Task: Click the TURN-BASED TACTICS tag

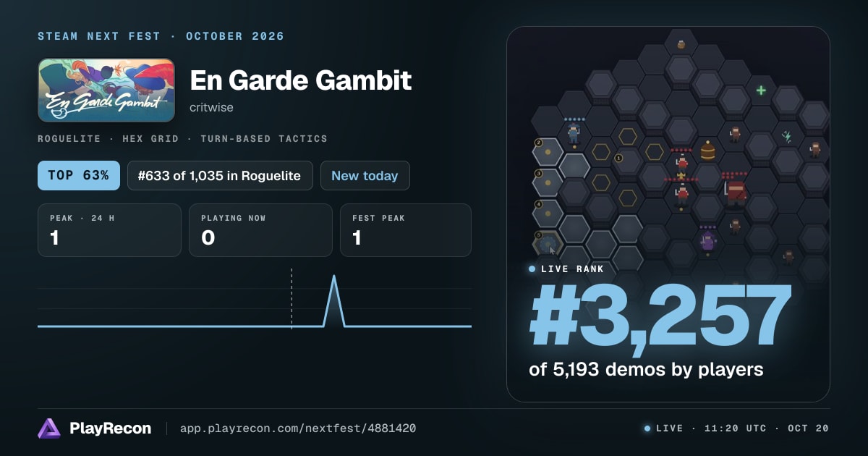Action: click(x=264, y=138)
